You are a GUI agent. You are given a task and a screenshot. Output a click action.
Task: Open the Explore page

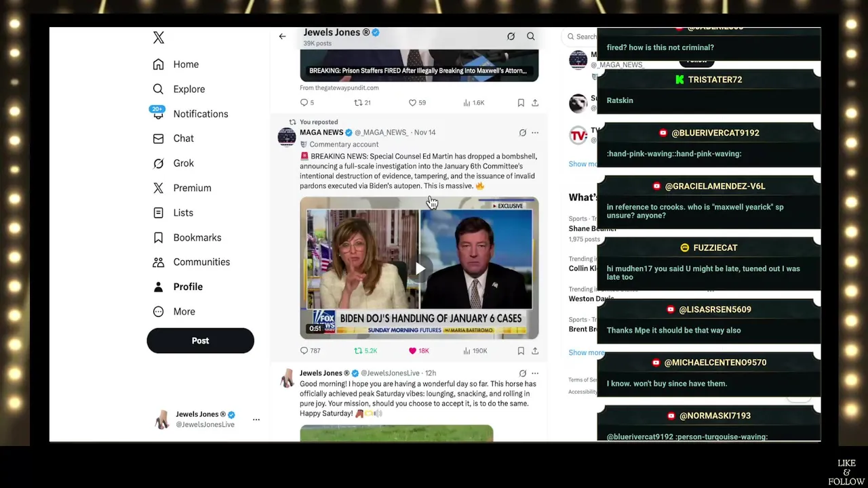(179, 89)
